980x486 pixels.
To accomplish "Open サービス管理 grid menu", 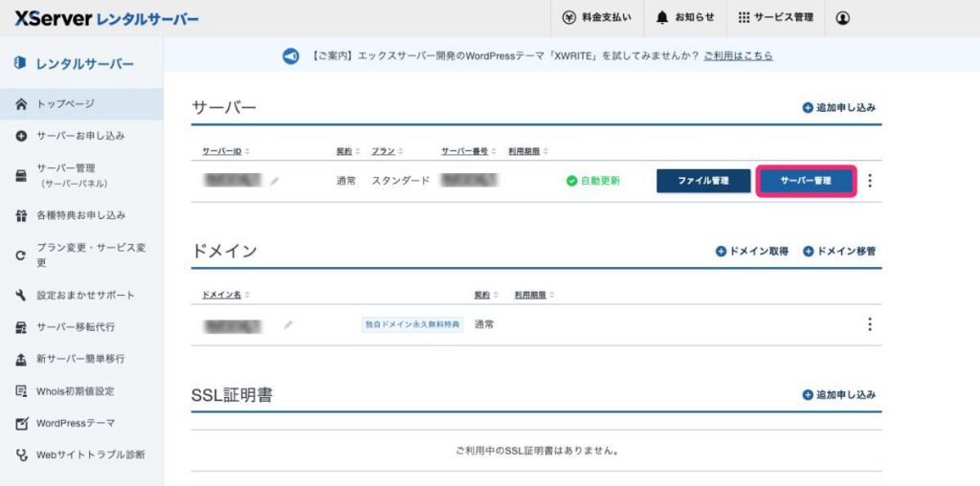I will [x=775, y=18].
